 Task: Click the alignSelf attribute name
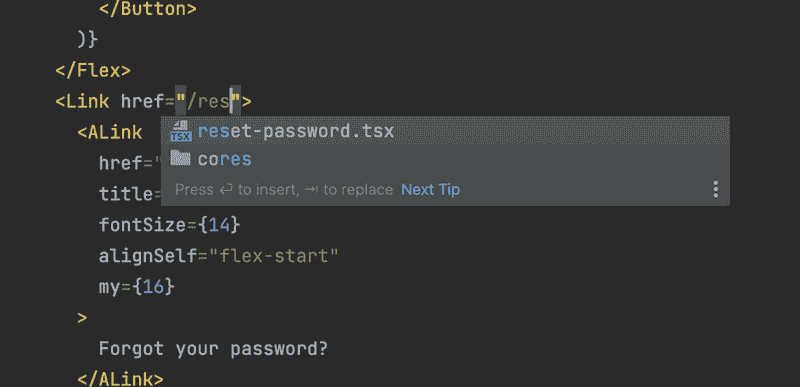148,255
